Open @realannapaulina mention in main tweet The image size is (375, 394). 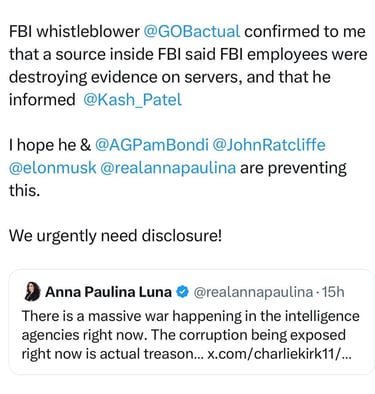click(x=168, y=168)
